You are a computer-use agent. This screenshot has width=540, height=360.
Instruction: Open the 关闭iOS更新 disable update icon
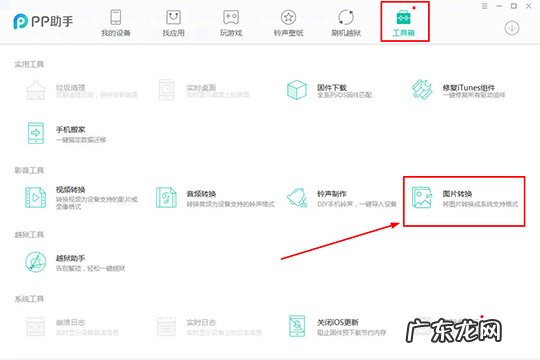click(x=297, y=326)
